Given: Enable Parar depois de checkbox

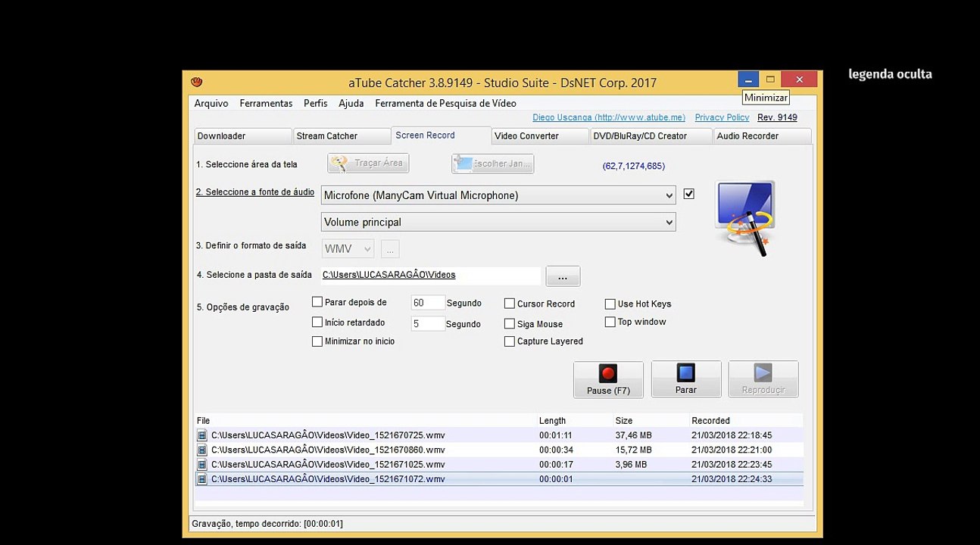Looking at the screenshot, I should click(x=317, y=302).
